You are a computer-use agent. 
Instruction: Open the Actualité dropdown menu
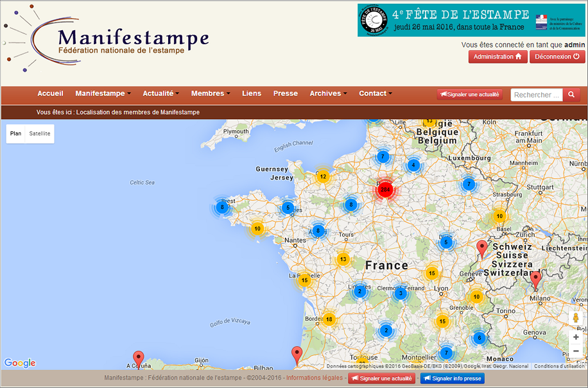click(x=160, y=94)
